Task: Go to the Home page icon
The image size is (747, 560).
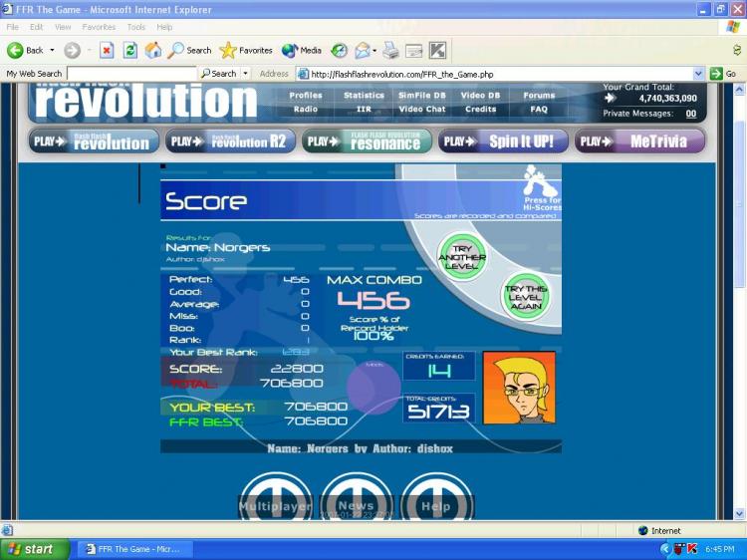Action: click(x=153, y=50)
